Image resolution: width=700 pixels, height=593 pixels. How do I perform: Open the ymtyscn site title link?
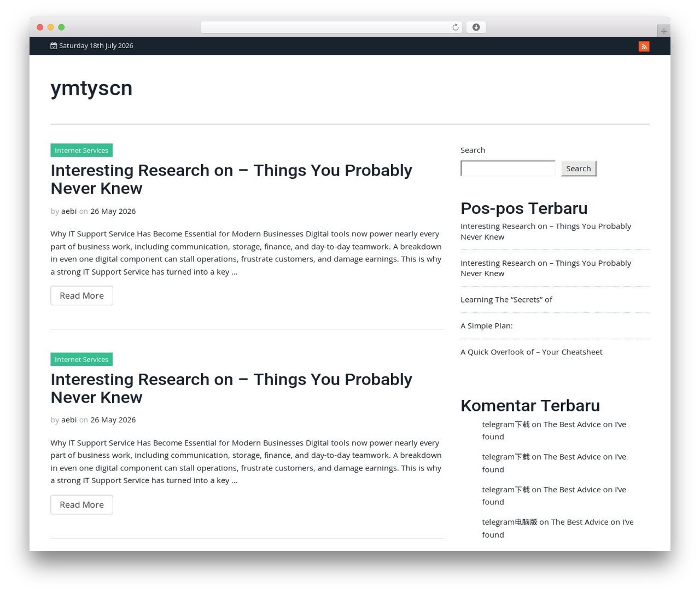[x=91, y=88]
